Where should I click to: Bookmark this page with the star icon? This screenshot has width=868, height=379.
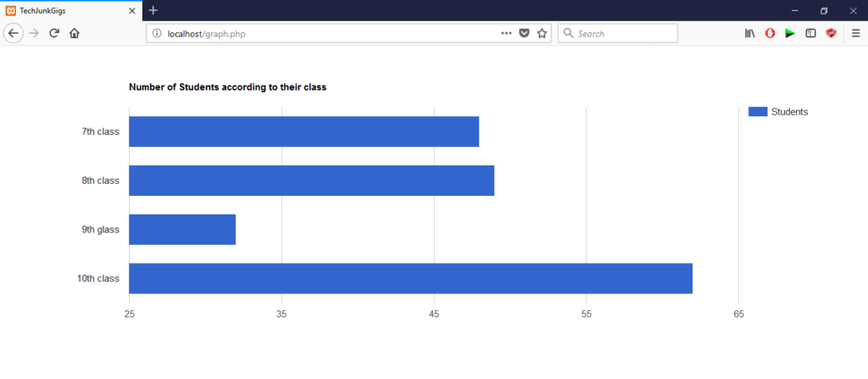[x=542, y=33]
